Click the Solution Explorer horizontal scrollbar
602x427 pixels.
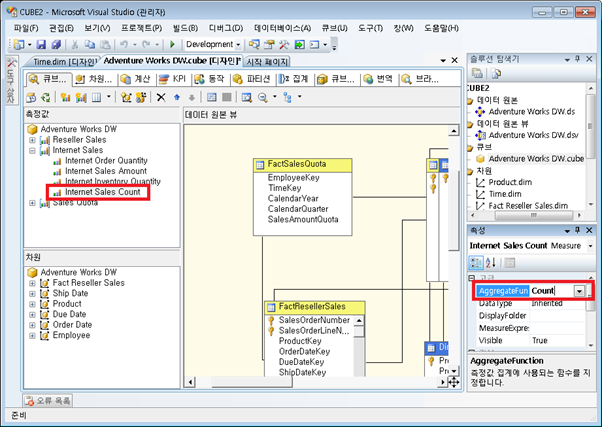pos(534,215)
